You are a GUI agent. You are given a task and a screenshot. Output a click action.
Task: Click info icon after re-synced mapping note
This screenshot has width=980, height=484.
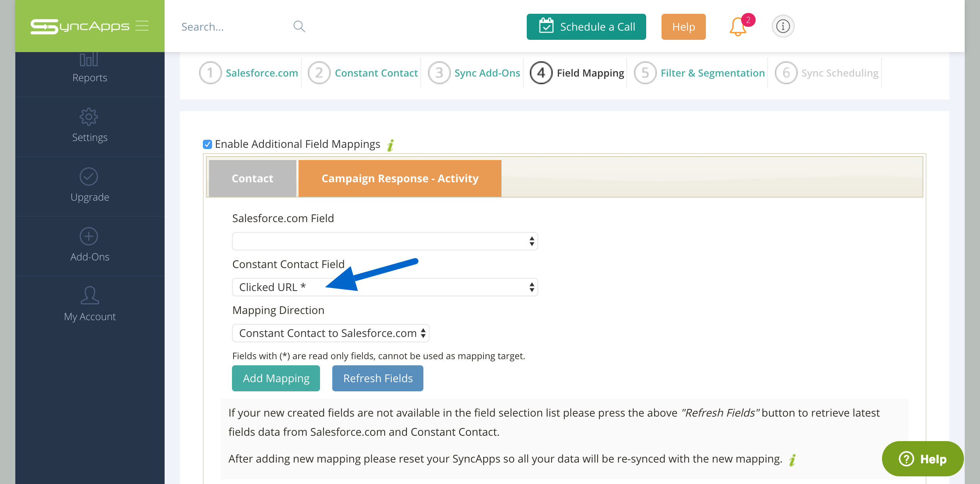pyautogui.click(x=792, y=459)
